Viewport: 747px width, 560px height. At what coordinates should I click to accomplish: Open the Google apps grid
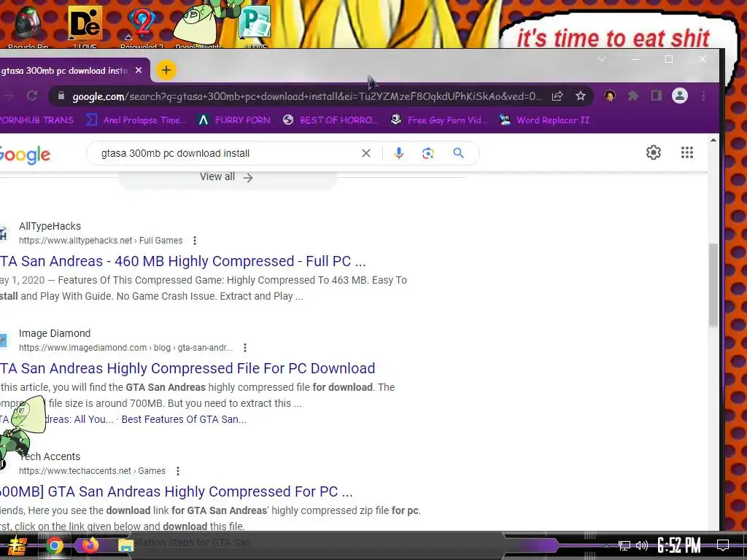pos(687,152)
